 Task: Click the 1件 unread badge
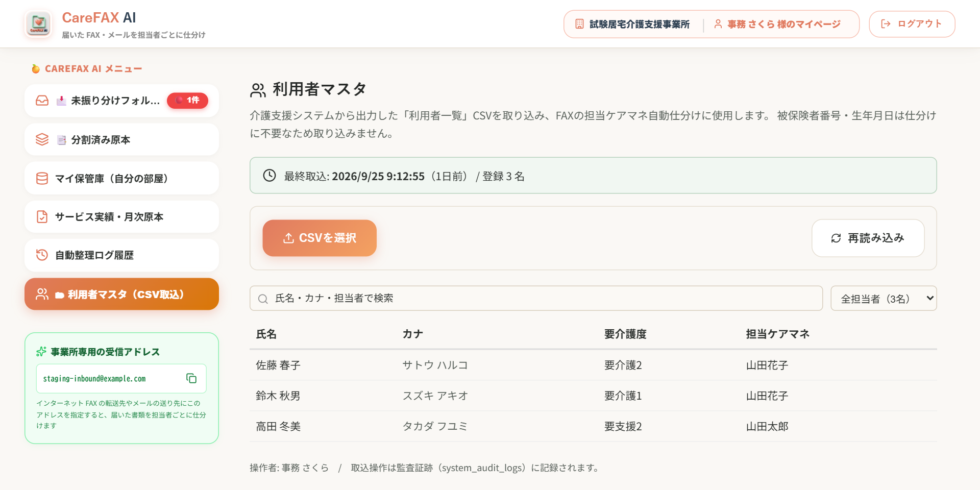click(x=187, y=101)
